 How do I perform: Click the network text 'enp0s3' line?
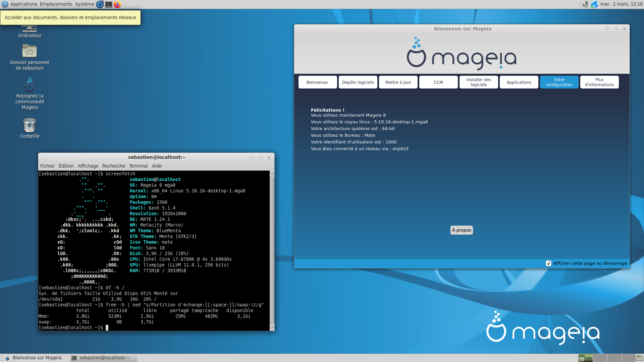click(360, 149)
